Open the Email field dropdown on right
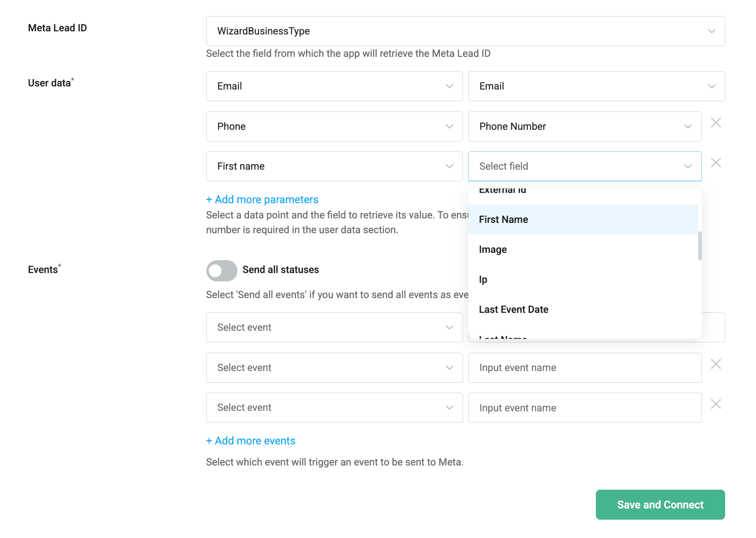This screenshot has width=756, height=538. [596, 86]
